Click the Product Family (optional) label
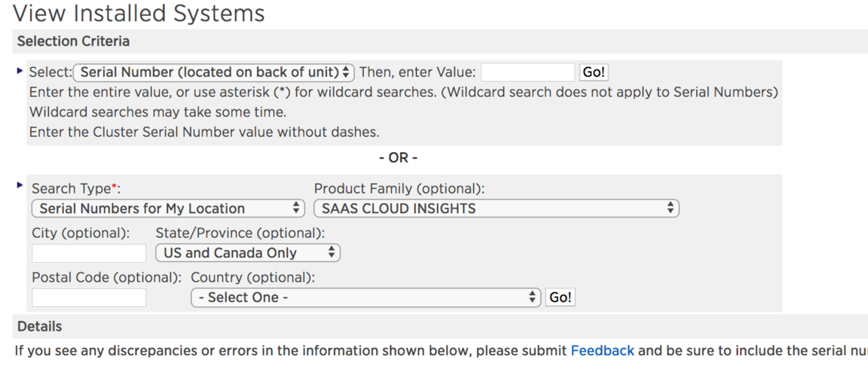 coord(399,188)
